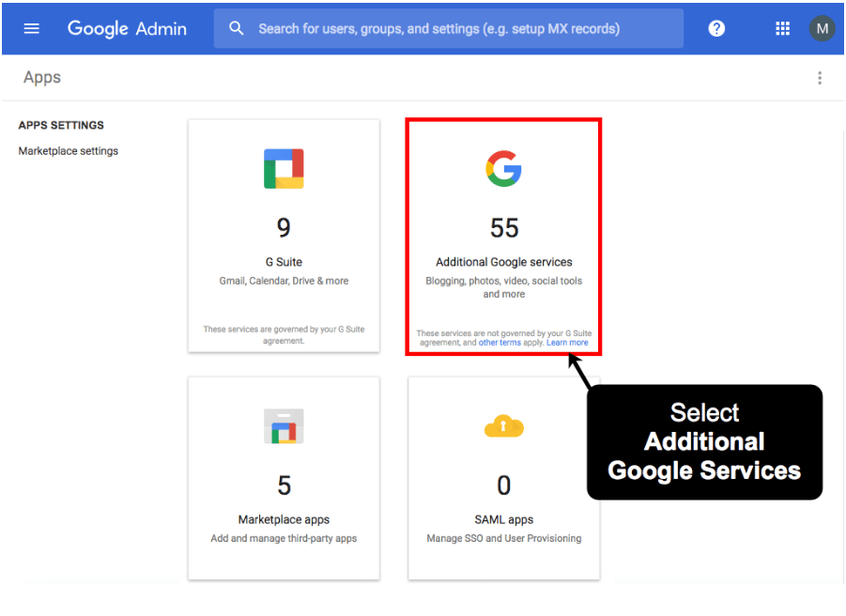
Task: Click the search magnifier icon
Action: pos(237,28)
